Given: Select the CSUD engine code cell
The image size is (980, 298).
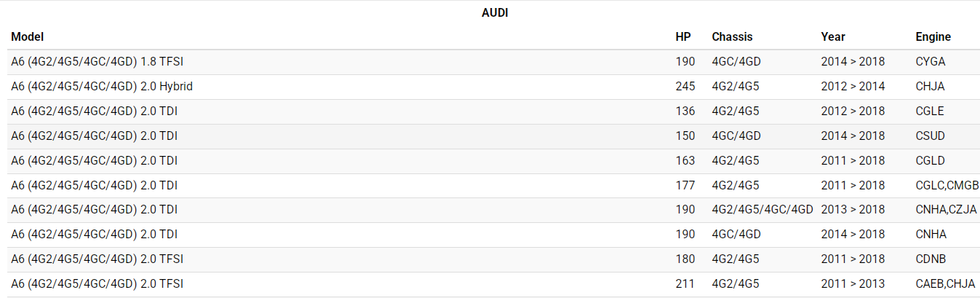Looking at the screenshot, I should pyautogui.click(x=931, y=136).
